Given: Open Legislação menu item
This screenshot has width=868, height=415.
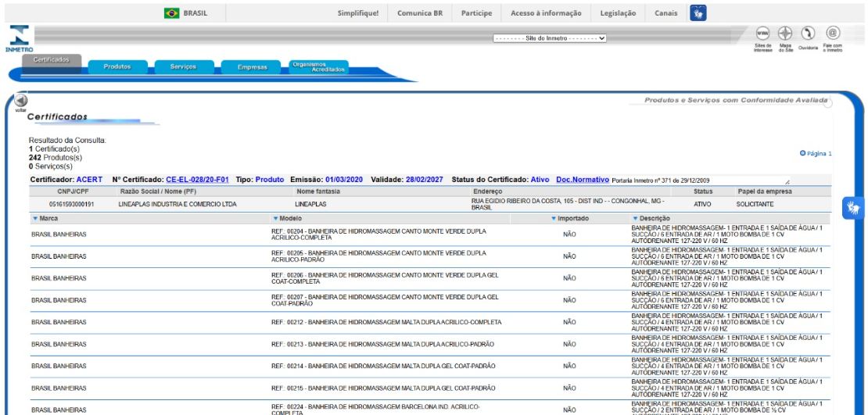Looking at the screenshot, I should pyautogui.click(x=618, y=13).
